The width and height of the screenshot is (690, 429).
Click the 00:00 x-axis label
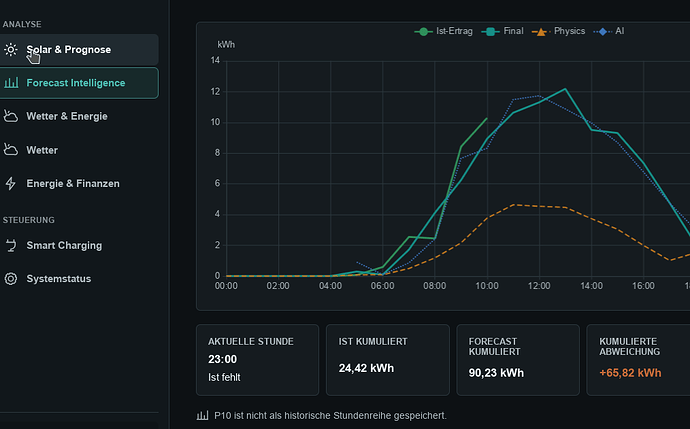coord(226,286)
